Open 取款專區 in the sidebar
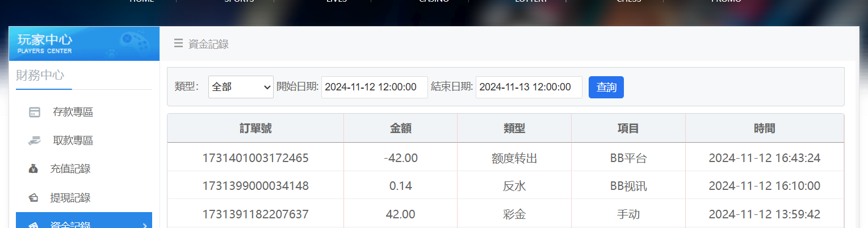 click(x=84, y=140)
